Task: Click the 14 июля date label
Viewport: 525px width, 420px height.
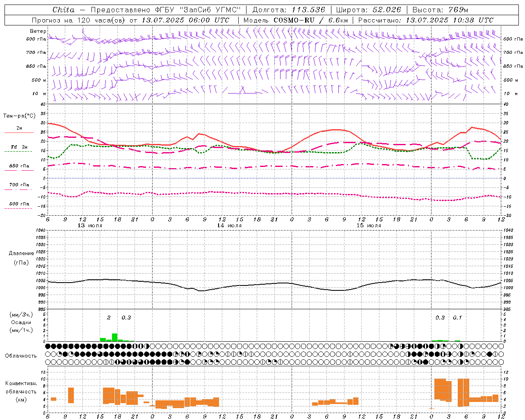Action: [x=229, y=226]
